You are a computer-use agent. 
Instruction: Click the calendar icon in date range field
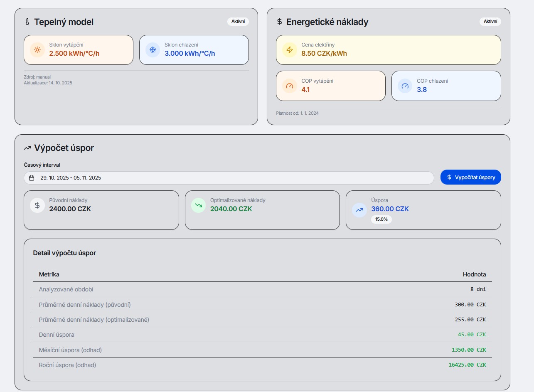click(32, 178)
